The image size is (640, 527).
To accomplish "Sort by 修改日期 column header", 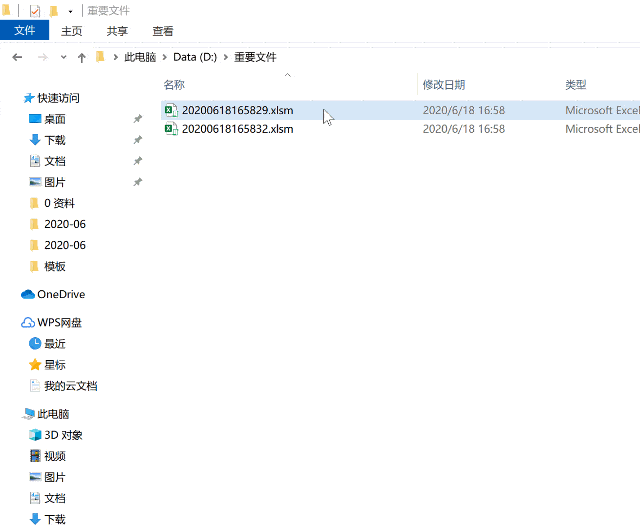I will 443,85.
